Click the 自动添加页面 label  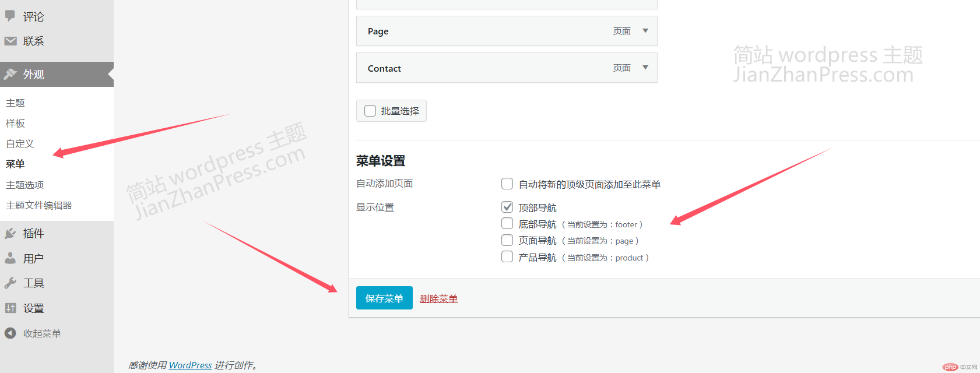(385, 184)
